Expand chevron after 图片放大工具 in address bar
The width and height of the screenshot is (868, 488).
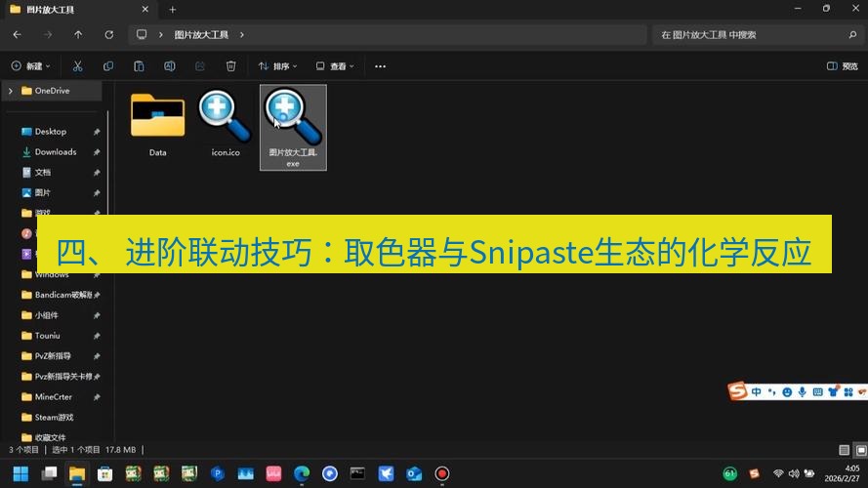coord(242,35)
